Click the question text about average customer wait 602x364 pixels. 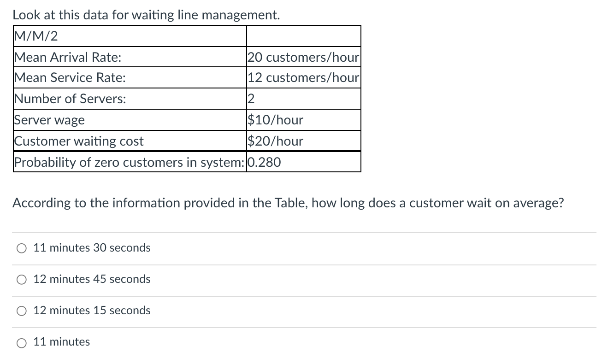pyautogui.click(x=289, y=203)
